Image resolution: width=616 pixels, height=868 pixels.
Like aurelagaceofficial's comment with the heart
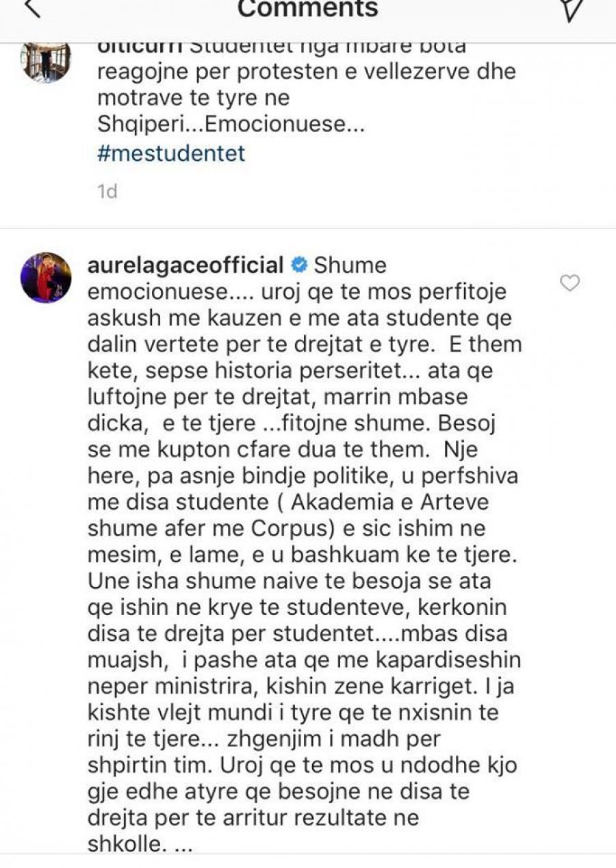click(x=569, y=282)
